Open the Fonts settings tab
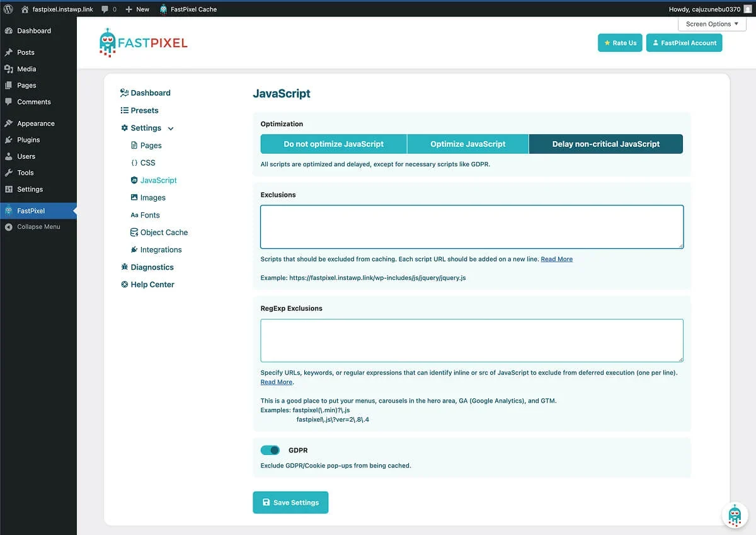 point(145,215)
